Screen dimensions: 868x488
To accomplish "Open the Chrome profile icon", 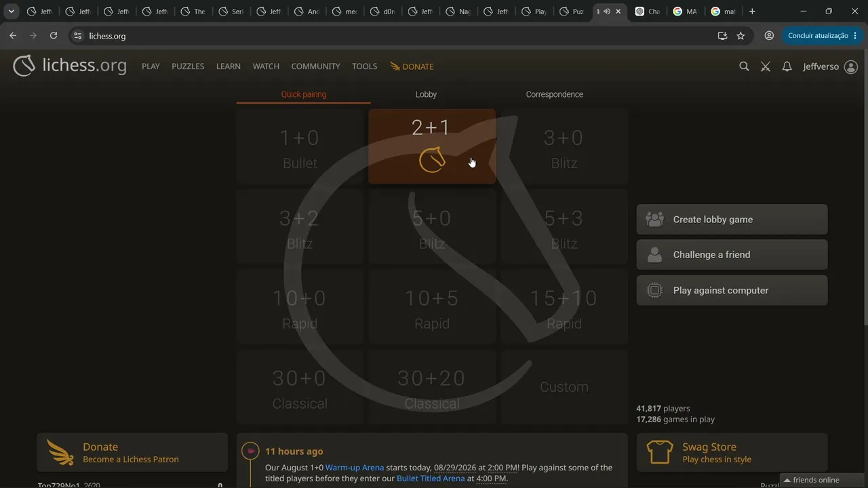I will click(769, 36).
